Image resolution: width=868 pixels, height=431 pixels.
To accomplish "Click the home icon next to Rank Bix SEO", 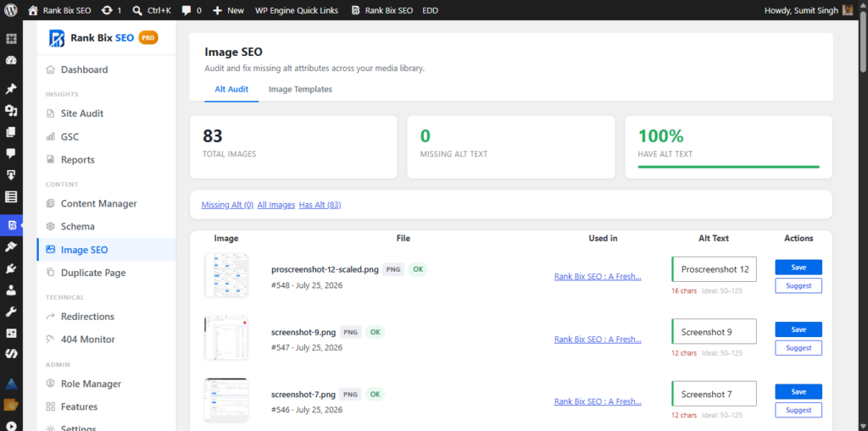I will 33,10.
